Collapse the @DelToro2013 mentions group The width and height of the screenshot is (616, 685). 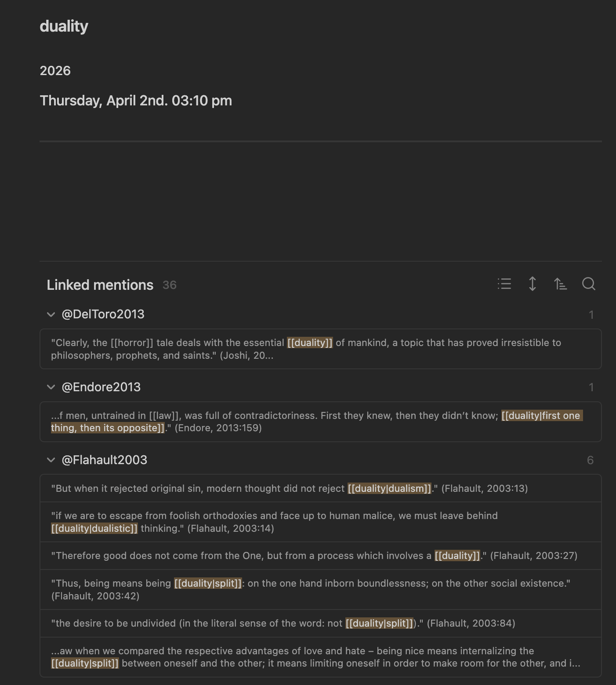coord(51,314)
